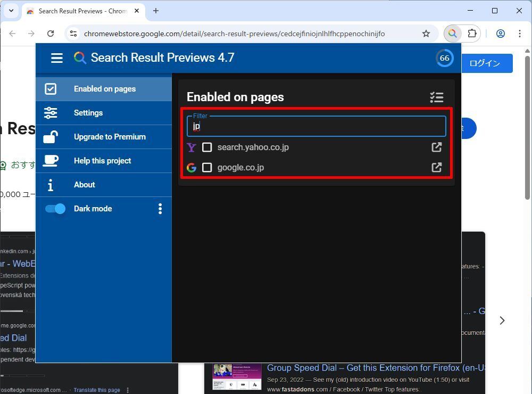Select the Search Result Previews browser tab
Viewport: 532px width, 394px height.
[83, 11]
